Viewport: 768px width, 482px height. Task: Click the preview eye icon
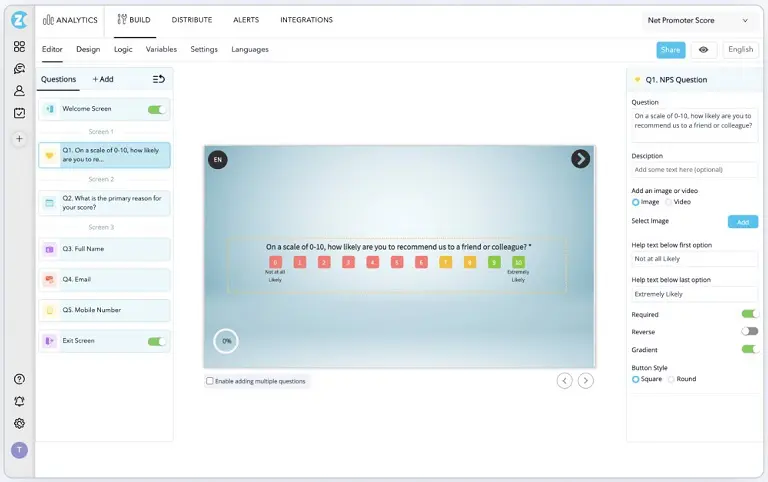click(x=703, y=50)
